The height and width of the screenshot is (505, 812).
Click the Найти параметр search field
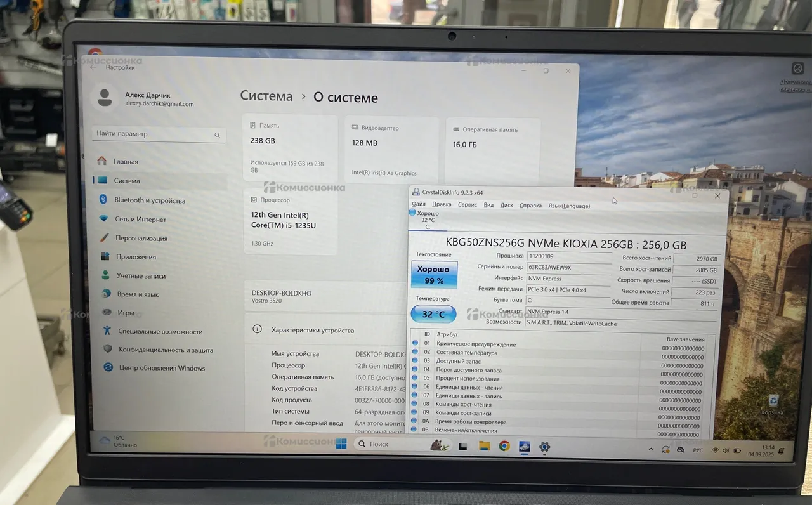coord(159,134)
